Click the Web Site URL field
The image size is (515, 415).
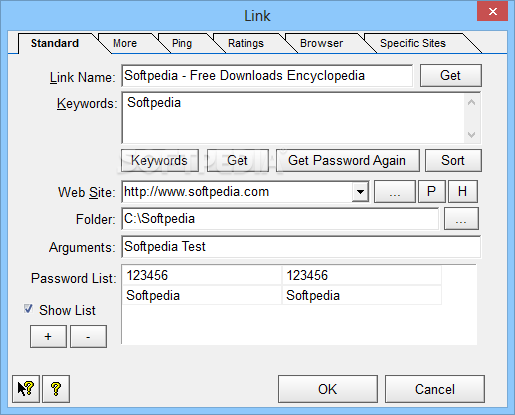point(237,192)
